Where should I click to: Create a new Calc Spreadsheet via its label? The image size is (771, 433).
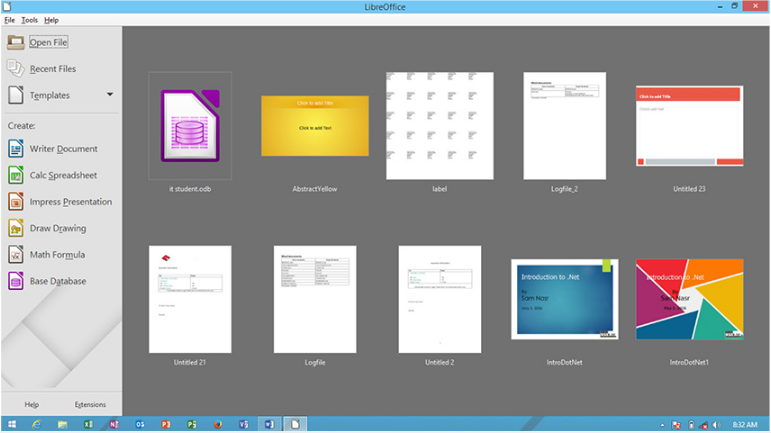tap(63, 175)
